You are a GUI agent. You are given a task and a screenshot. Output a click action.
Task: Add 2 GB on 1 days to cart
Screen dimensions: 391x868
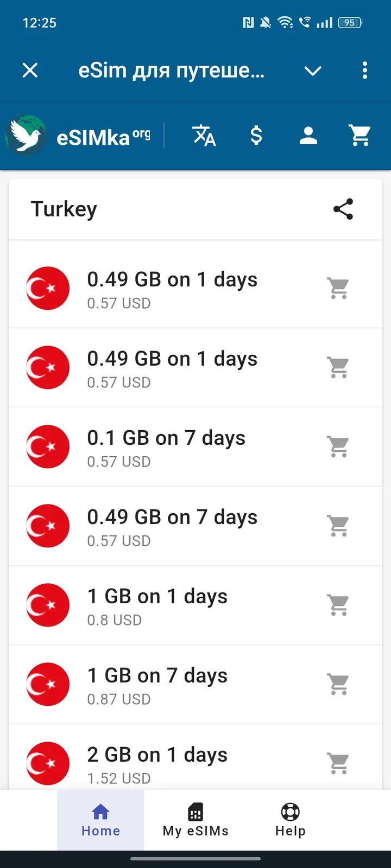coord(338,763)
